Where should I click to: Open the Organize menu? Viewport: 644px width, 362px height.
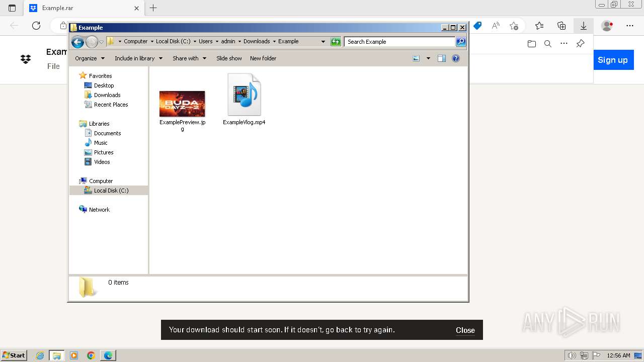90,58
